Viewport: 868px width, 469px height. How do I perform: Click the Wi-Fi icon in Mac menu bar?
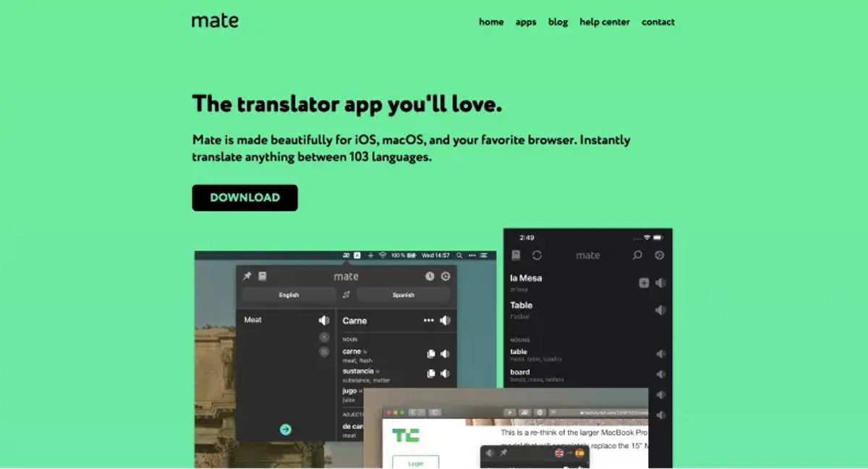pyautogui.click(x=383, y=255)
